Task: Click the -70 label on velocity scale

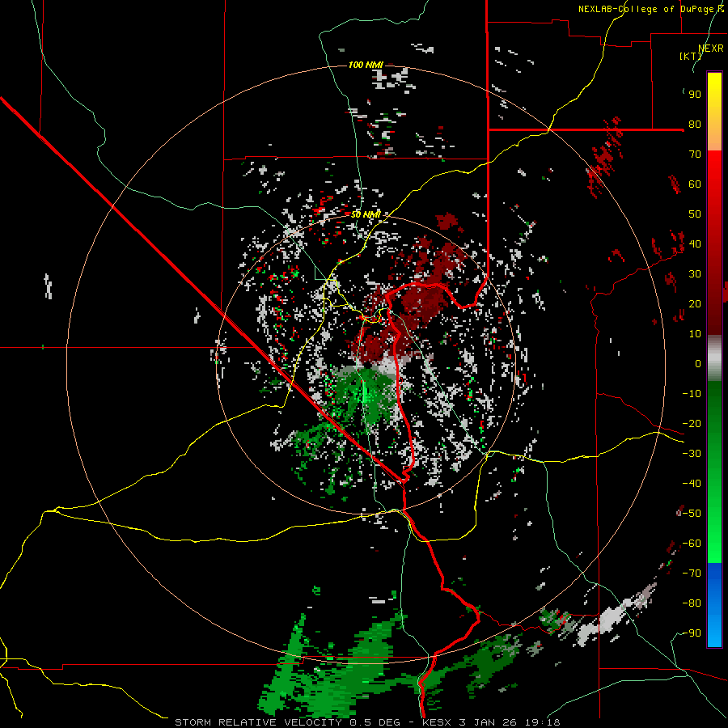Action: [692, 574]
